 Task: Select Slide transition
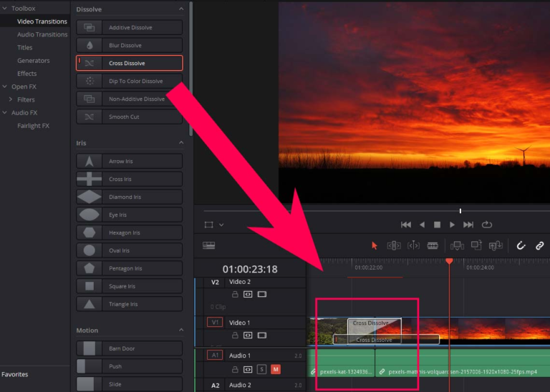click(x=129, y=384)
